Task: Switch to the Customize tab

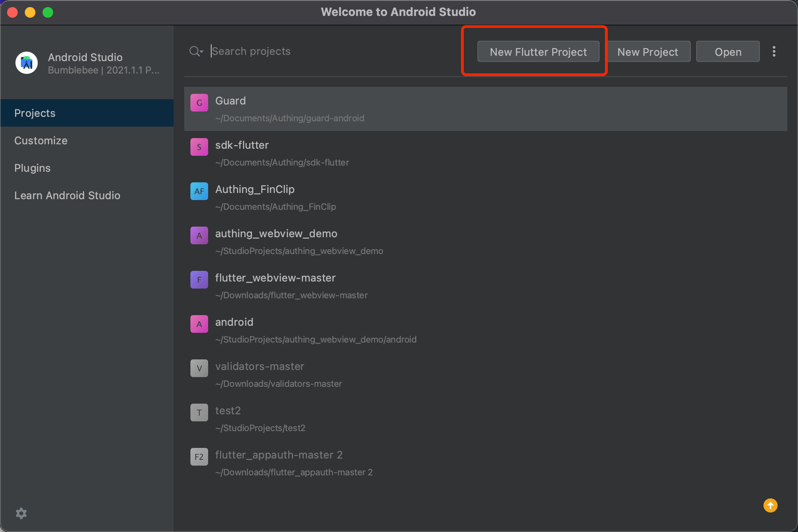Action: (x=41, y=141)
